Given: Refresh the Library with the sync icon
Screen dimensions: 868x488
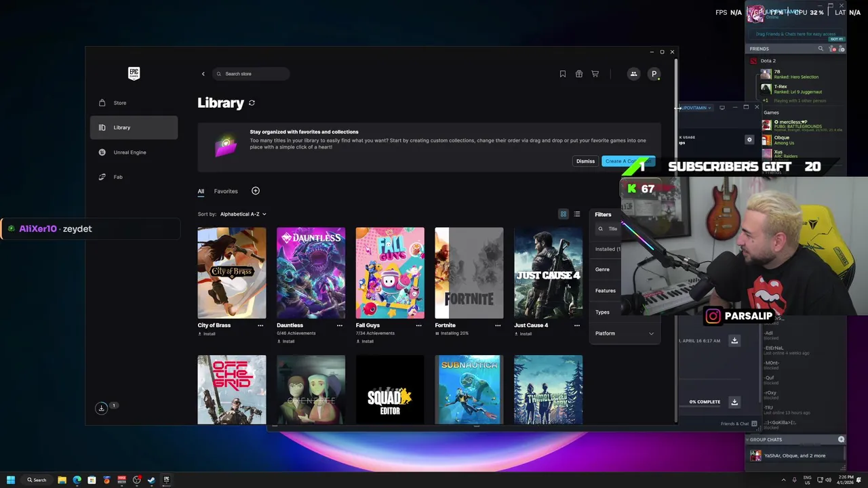Looking at the screenshot, I should [252, 103].
